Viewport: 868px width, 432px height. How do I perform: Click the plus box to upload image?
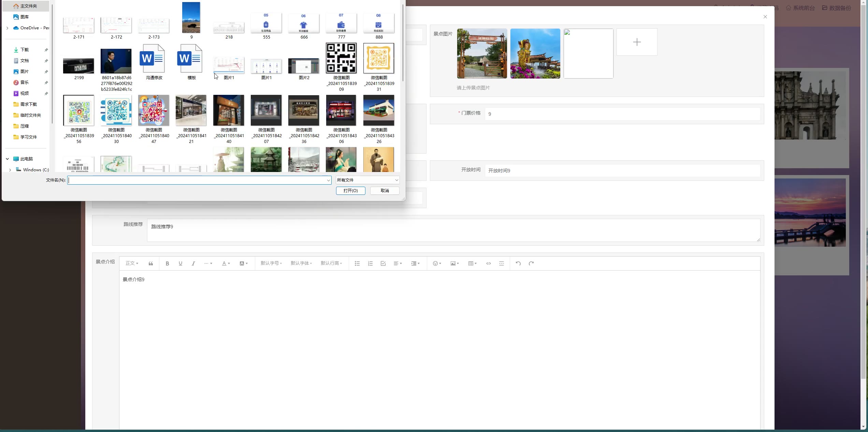pyautogui.click(x=636, y=42)
